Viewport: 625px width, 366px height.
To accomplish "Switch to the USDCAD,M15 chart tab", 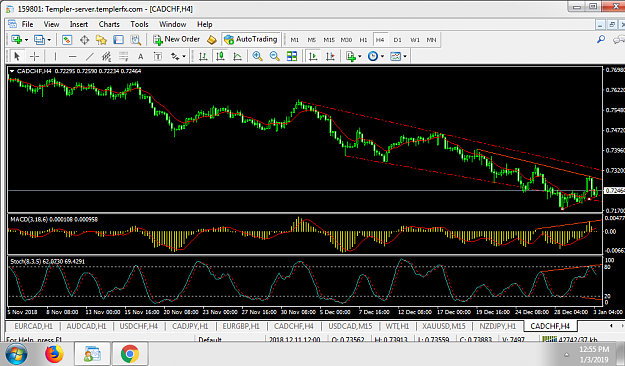I will pyautogui.click(x=350, y=326).
